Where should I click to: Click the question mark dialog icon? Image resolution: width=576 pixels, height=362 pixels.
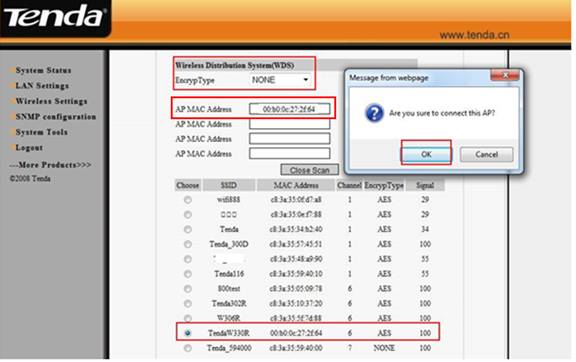[x=374, y=113]
